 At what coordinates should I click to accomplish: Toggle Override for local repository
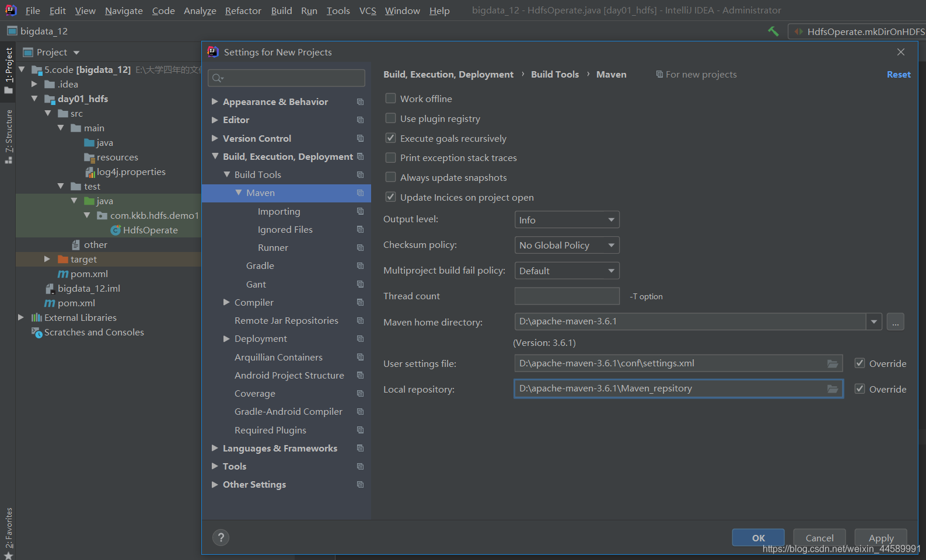point(859,389)
